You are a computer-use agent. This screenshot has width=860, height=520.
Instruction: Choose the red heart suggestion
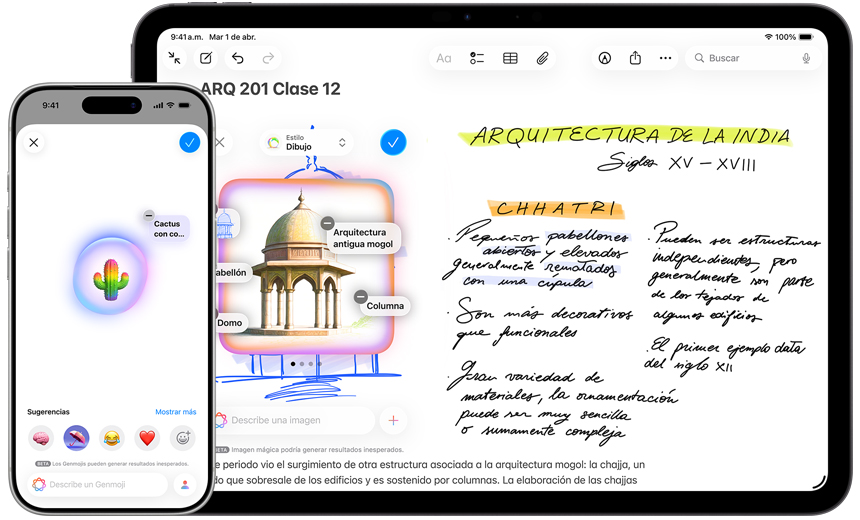point(147,438)
